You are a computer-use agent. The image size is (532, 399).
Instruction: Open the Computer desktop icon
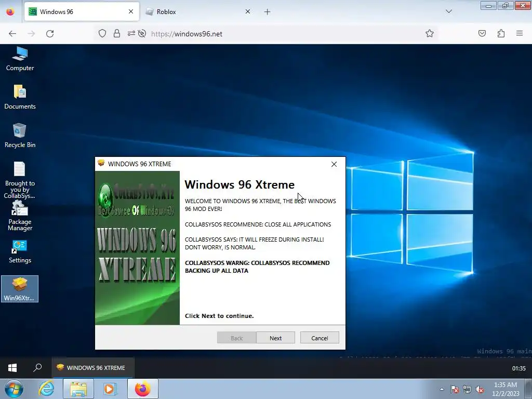tap(20, 58)
